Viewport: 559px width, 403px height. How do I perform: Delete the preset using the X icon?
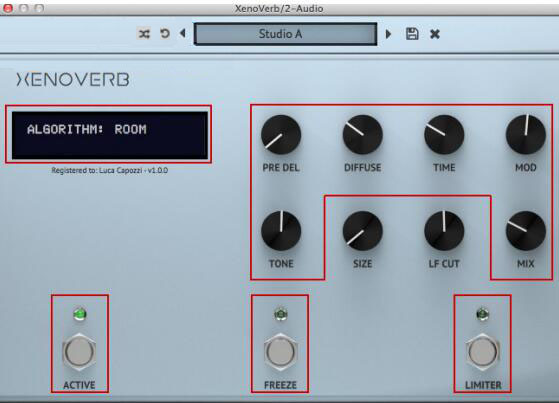click(x=435, y=34)
